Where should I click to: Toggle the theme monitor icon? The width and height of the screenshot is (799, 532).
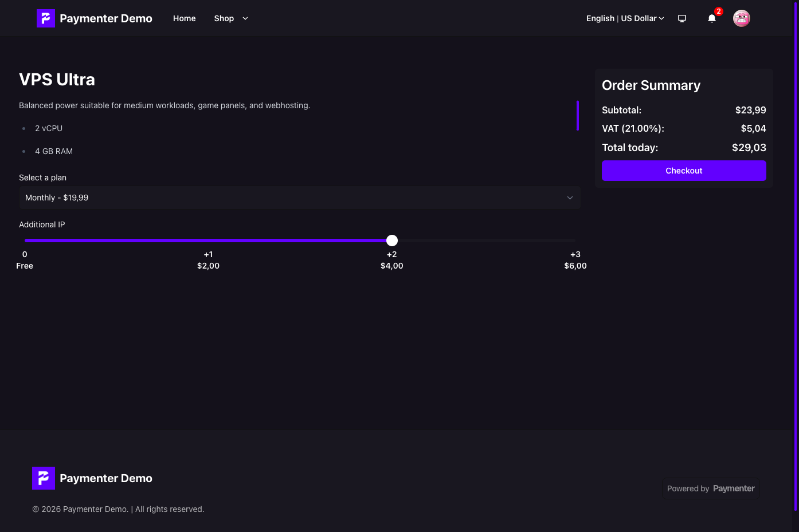(x=682, y=18)
